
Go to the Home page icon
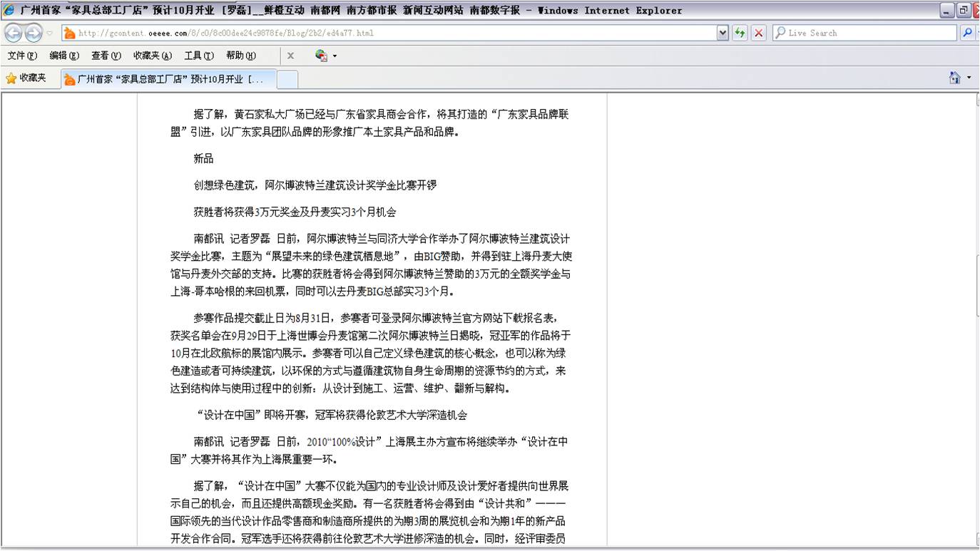pyautogui.click(x=954, y=78)
